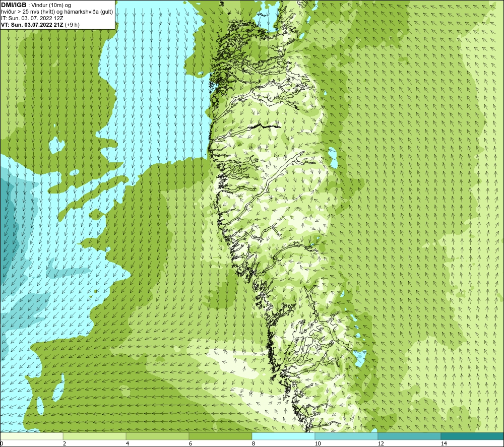
Task: Click the 0–2 color scale swatch
Action: pyautogui.click(x=31, y=436)
